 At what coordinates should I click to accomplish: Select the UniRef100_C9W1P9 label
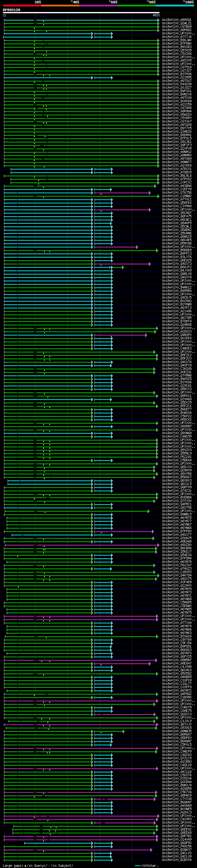coord(176,751)
